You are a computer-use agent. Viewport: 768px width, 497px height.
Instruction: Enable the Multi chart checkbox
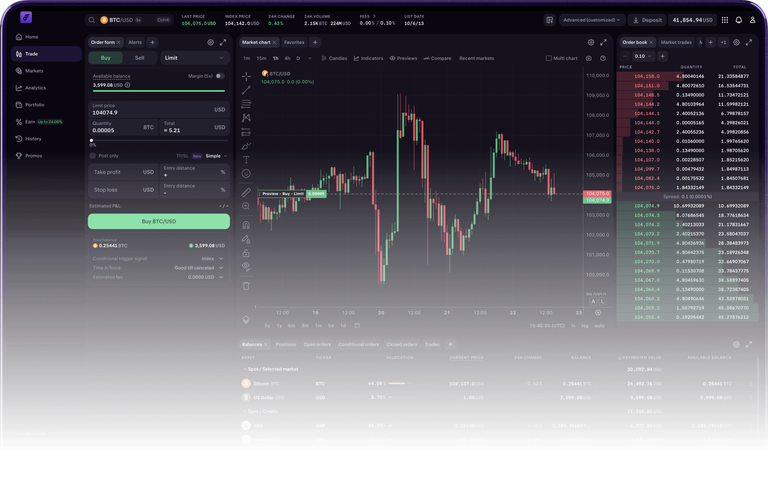click(549, 58)
